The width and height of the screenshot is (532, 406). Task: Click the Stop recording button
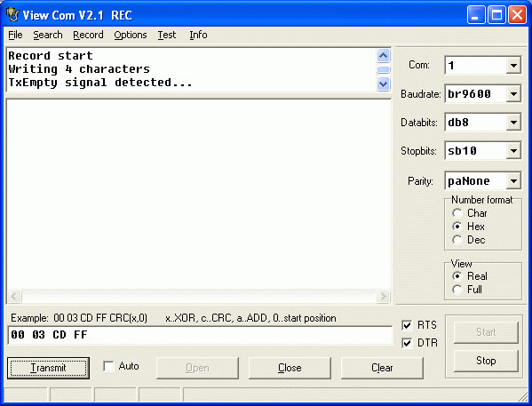(x=486, y=361)
